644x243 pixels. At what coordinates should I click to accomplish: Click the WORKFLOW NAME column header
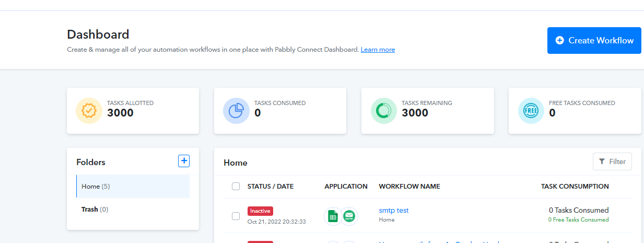pyautogui.click(x=409, y=187)
